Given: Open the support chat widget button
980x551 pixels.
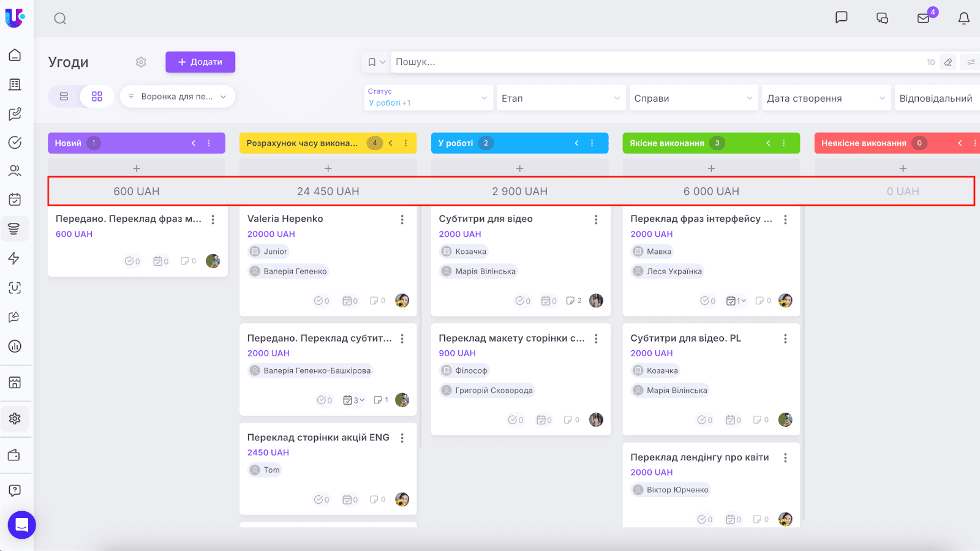Looking at the screenshot, I should pyautogui.click(x=22, y=525).
